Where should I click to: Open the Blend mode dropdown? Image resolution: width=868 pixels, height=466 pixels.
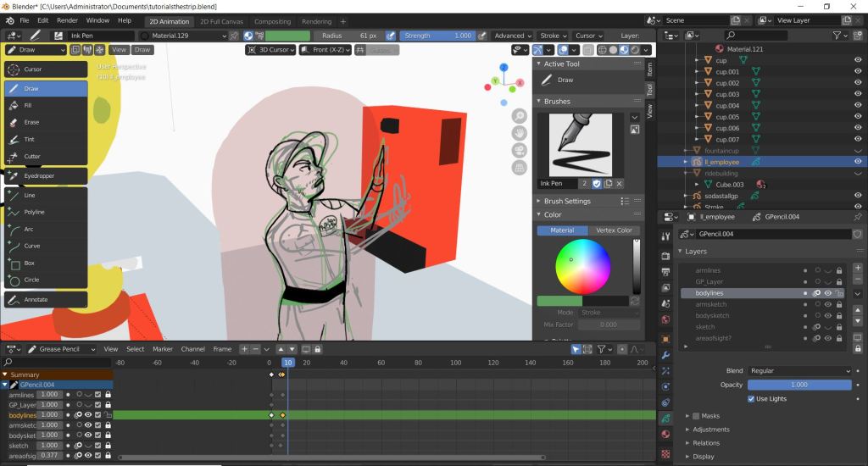tap(799, 371)
